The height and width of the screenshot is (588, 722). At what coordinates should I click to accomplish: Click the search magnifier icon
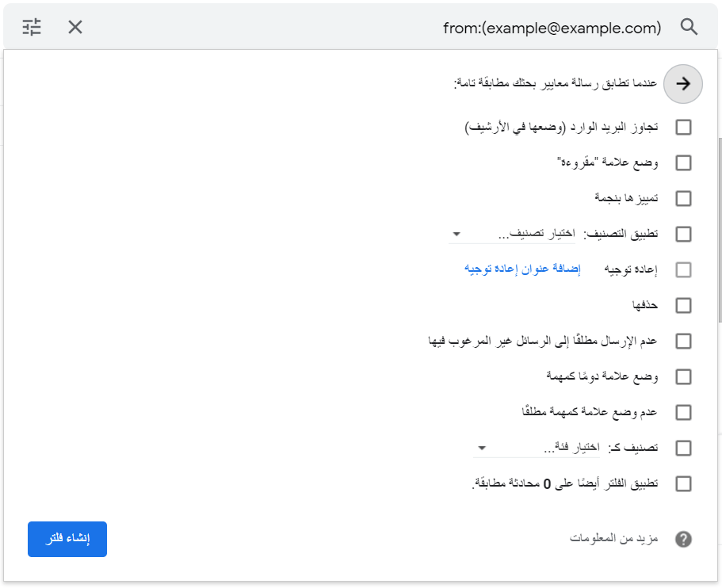point(689,27)
